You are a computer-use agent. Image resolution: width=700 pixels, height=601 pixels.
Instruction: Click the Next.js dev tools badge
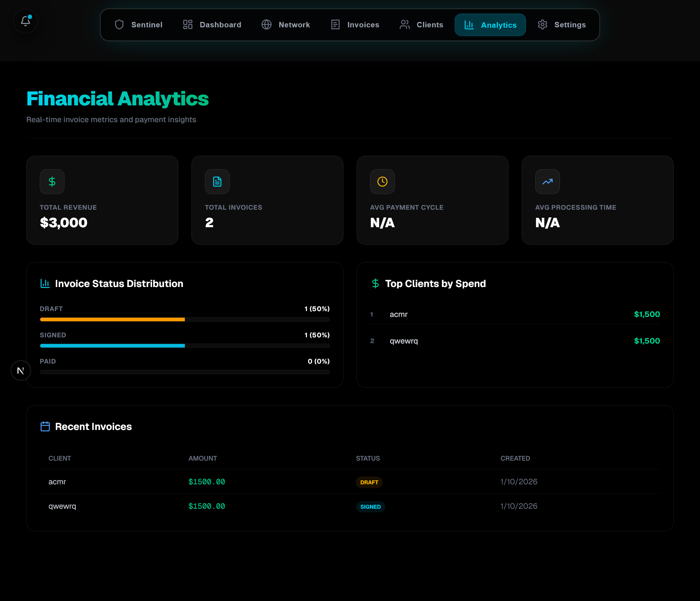pos(21,371)
